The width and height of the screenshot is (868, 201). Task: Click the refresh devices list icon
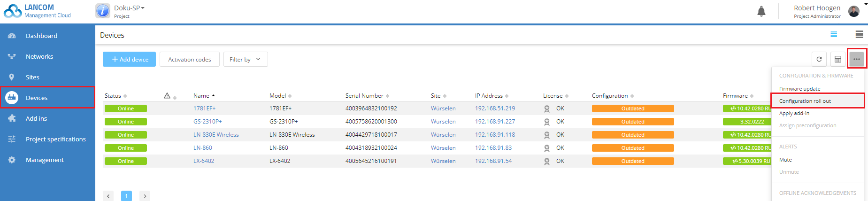click(x=819, y=59)
